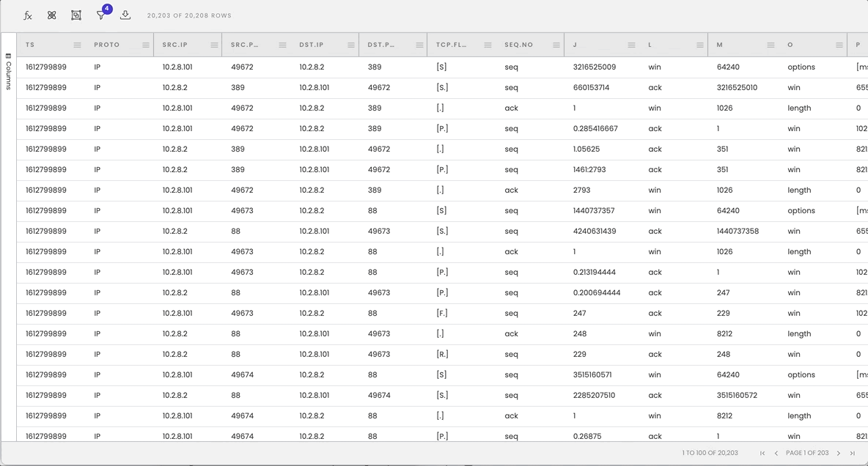
Task: Go to the previous page
Action: pyautogui.click(x=776, y=454)
